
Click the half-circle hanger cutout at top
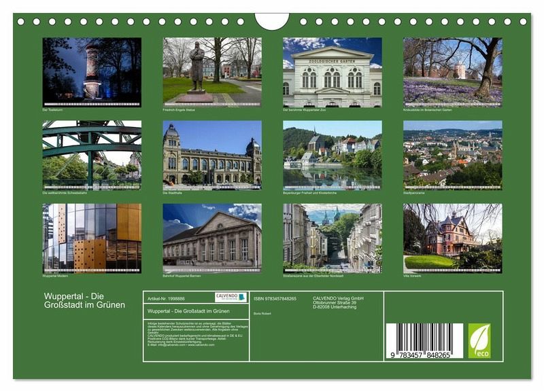click(x=271, y=21)
